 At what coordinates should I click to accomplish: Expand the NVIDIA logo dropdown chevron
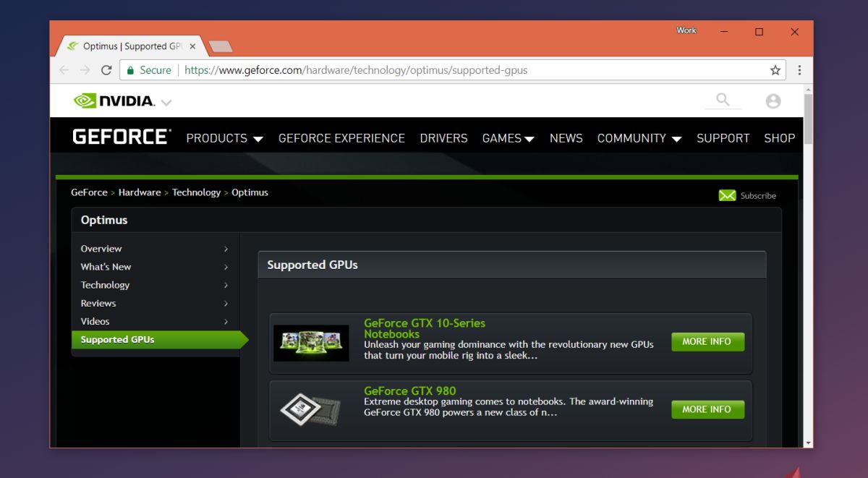coord(166,103)
